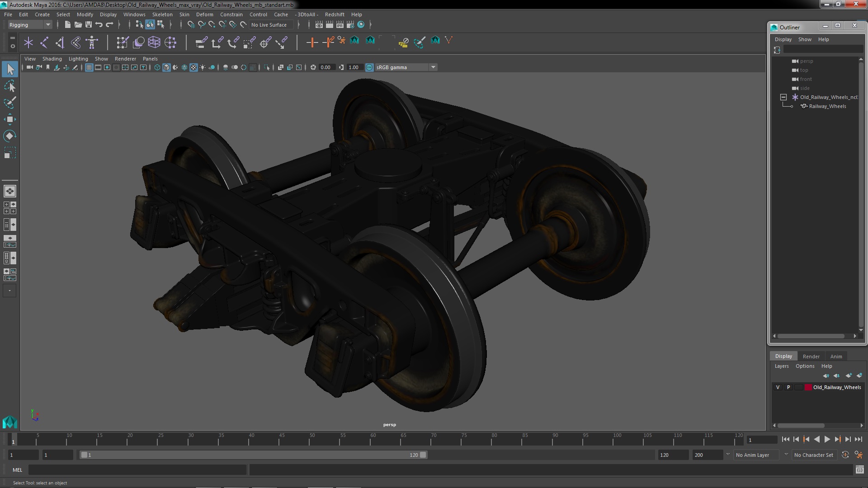Screen dimensions: 868x488
Task: Toggle auto keyframe button
Action: point(845,455)
